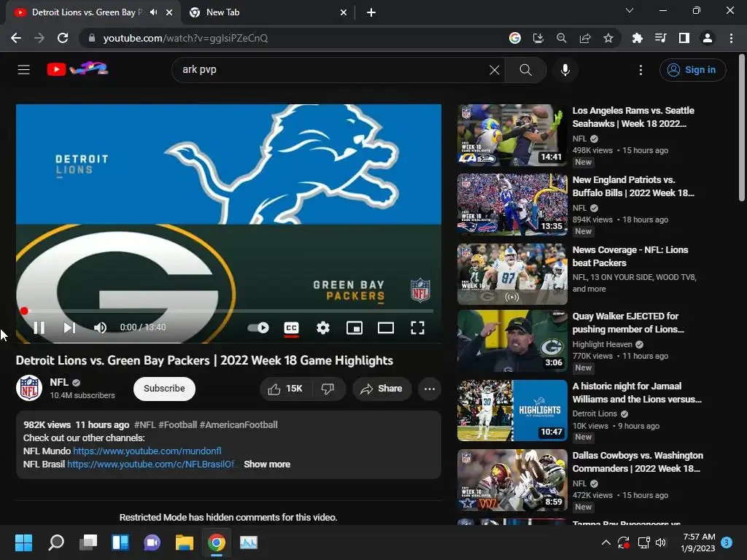
Task: Click the #NFL hashtag
Action: pos(145,425)
